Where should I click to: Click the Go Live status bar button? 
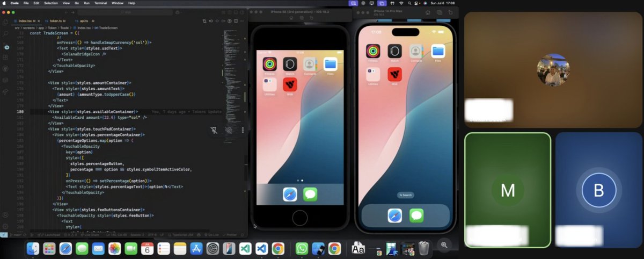pos(213,234)
